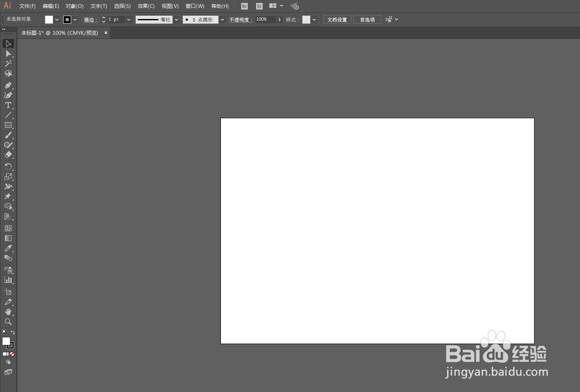Toggle the drawing mode button

[x=8, y=362]
